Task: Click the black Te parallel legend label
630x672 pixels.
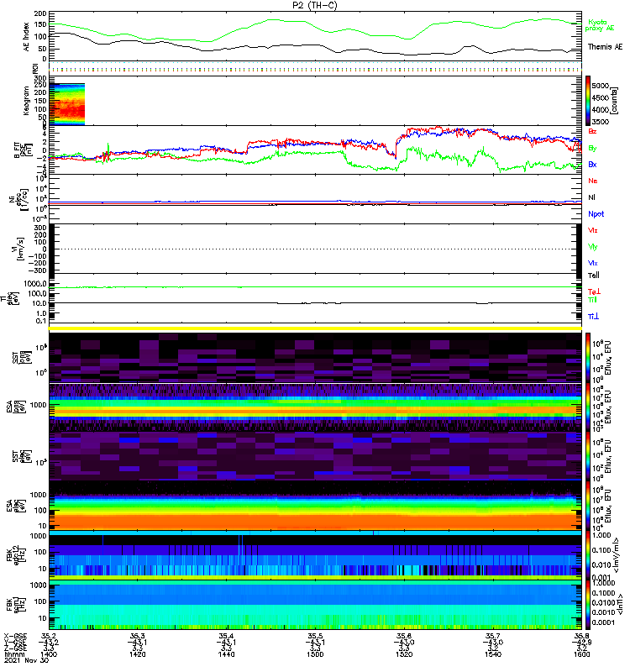Action: (594, 276)
